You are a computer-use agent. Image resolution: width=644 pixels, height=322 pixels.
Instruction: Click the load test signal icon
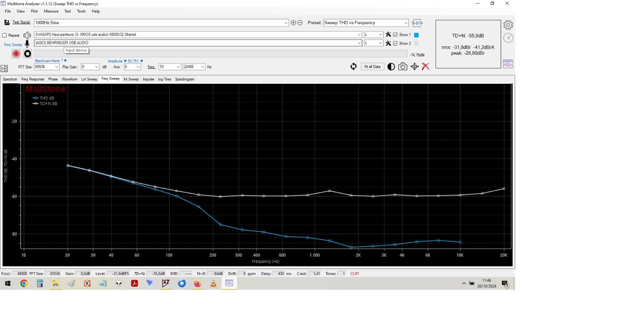[x=7, y=23]
